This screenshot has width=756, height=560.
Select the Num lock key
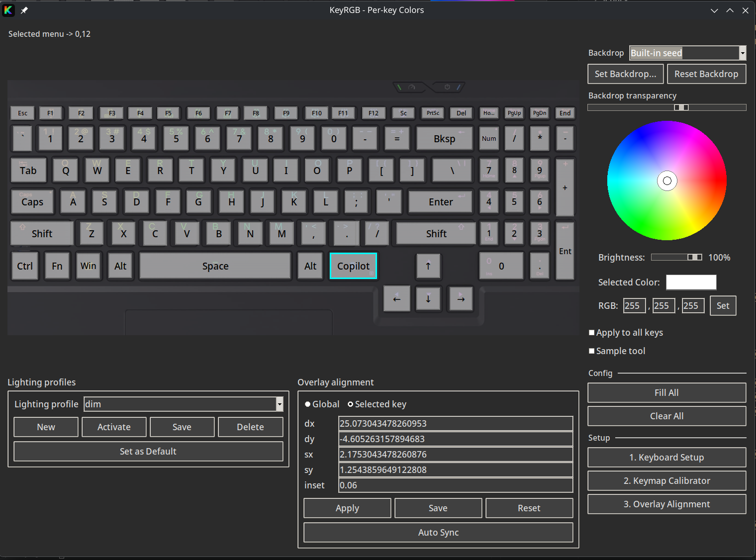[489, 139]
